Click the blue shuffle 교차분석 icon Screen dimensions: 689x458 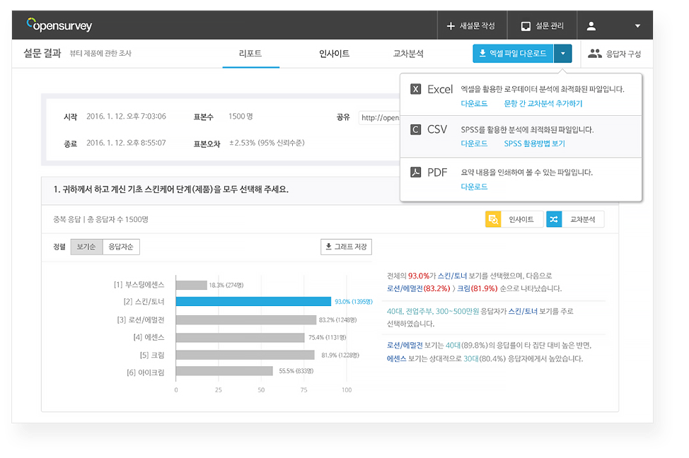(x=554, y=219)
